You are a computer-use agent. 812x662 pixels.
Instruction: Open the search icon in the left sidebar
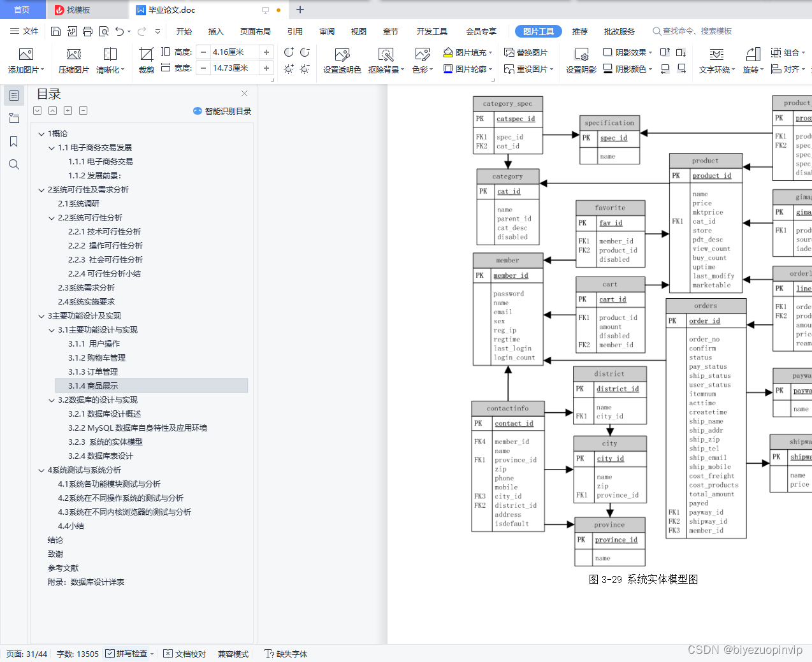click(x=15, y=164)
